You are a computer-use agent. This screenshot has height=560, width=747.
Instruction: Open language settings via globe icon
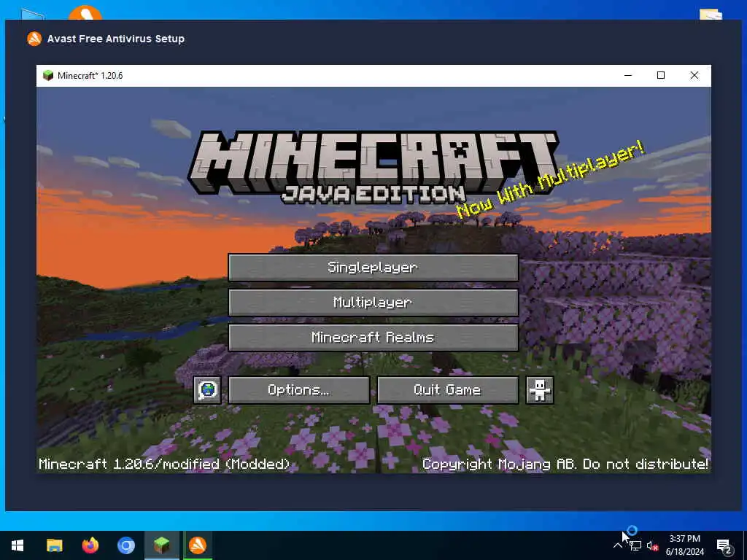(207, 390)
